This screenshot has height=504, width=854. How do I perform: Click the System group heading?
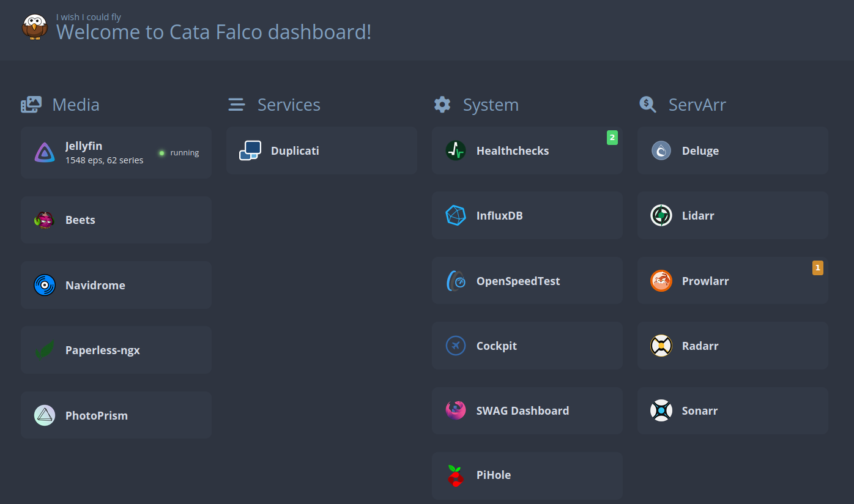tap(491, 105)
